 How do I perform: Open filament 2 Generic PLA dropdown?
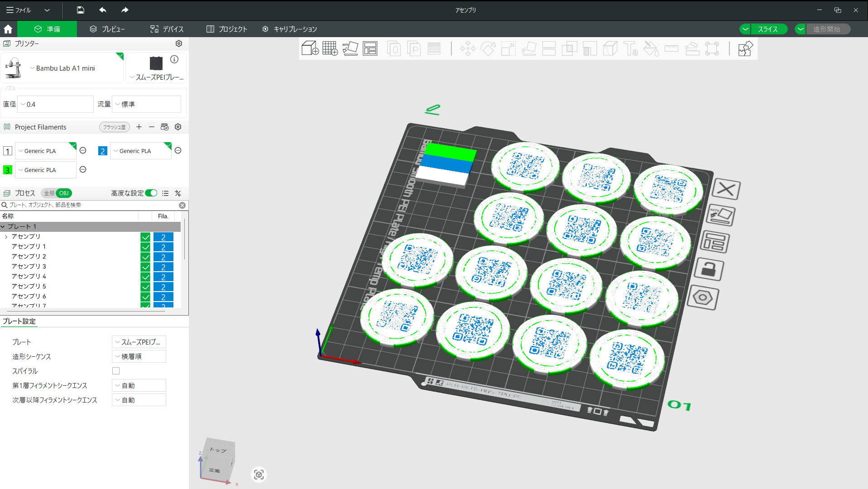(141, 151)
